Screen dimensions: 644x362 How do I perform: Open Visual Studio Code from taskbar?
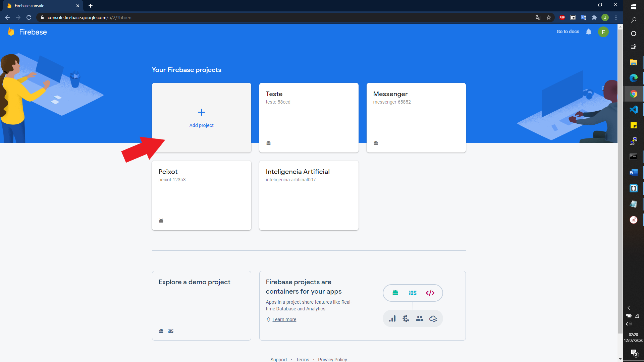point(633,110)
